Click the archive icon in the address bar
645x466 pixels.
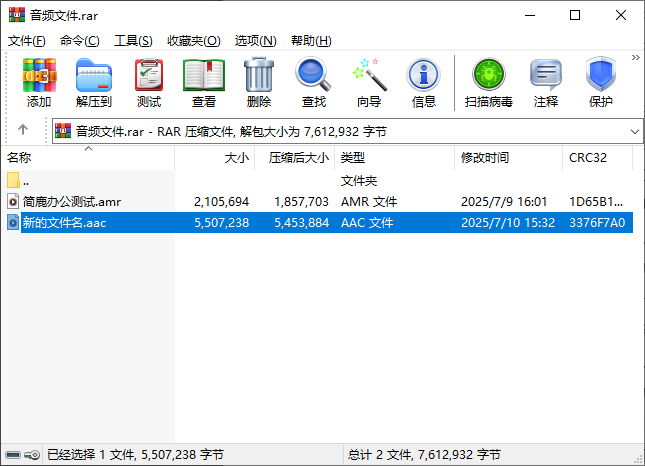[x=63, y=131]
